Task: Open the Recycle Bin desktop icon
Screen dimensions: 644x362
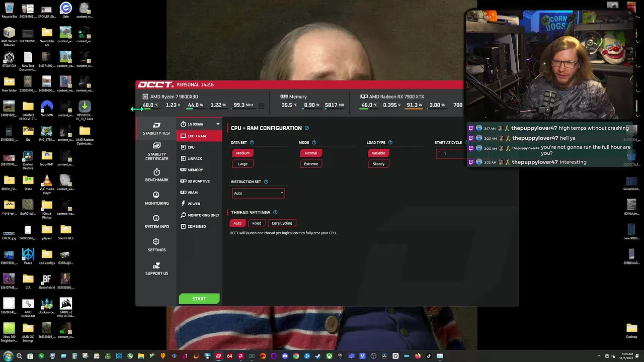Action: (9, 10)
